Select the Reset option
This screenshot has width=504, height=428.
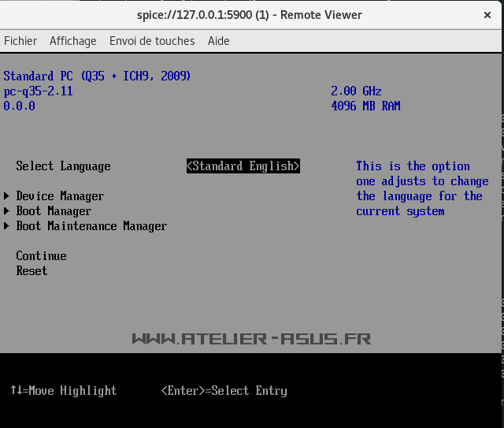pos(31,271)
